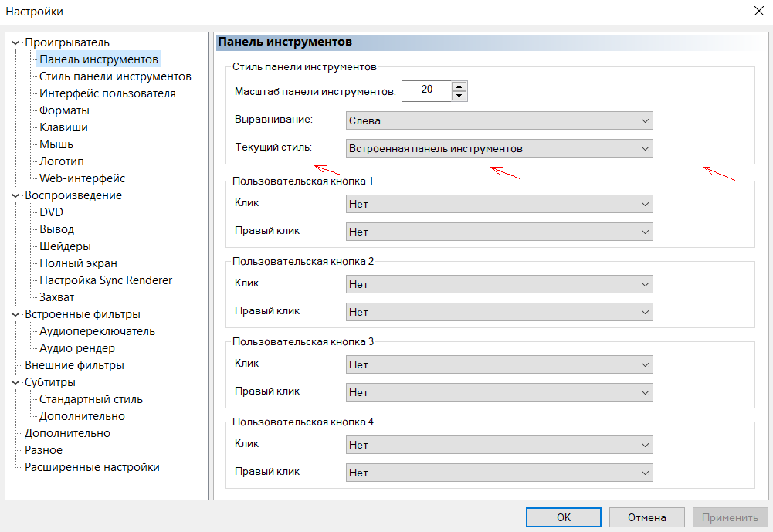Viewport: 773px width, 532px height.
Task: Open Клик dropdown for Пользовательская кнопка 1
Action: coord(499,204)
